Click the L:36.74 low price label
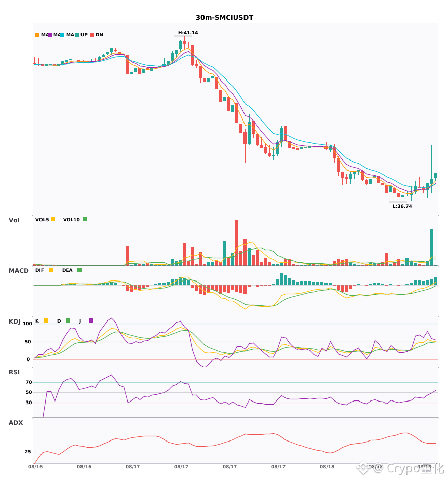This screenshot has height=481, width=448. [x=402, y=206]
